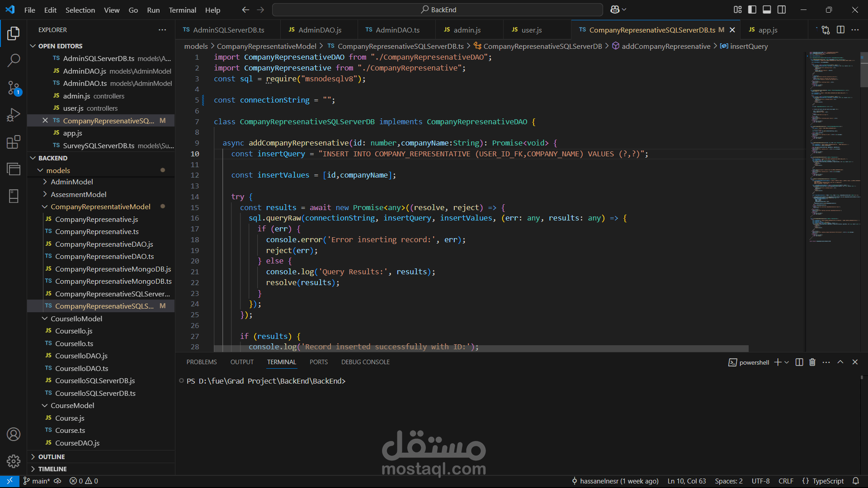Image resolution: width=868 pixels, height=488 pixels.
Task: Click the Explorer more actions ellipsis
Action: pos(162,30)
